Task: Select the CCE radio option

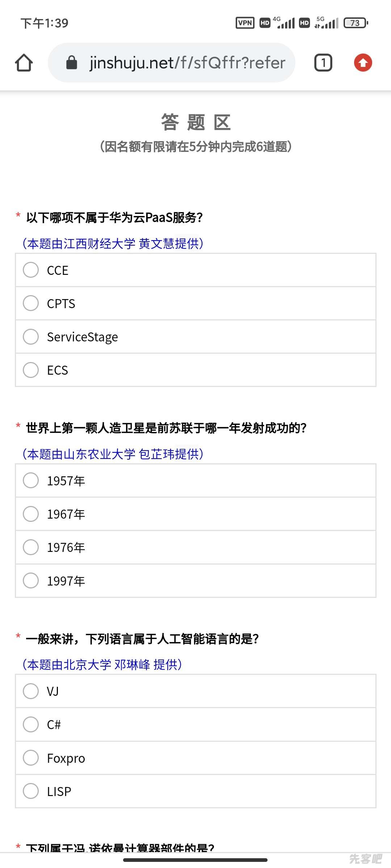Action: tap(31, 270)
